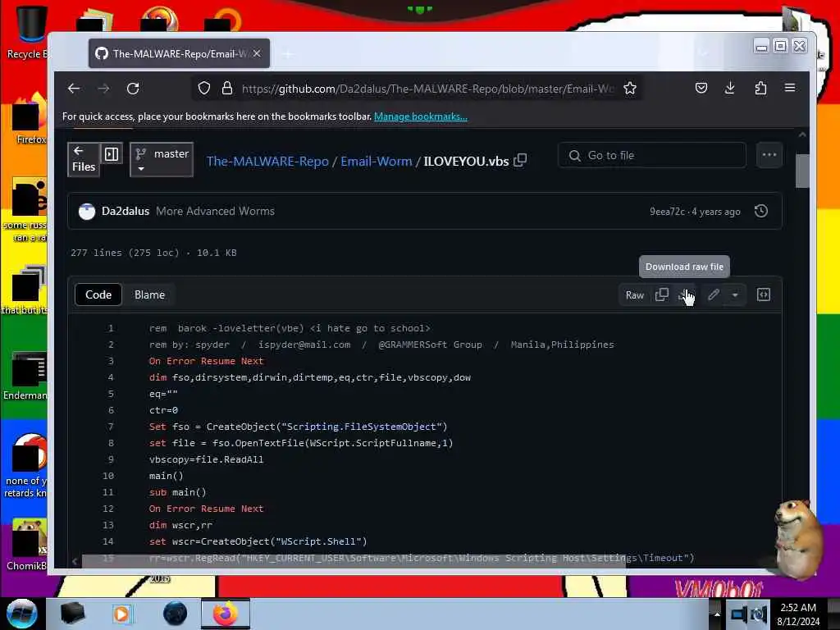The image size is (840, 630).
Task: Click the Go to file search field
Action: 652,155
